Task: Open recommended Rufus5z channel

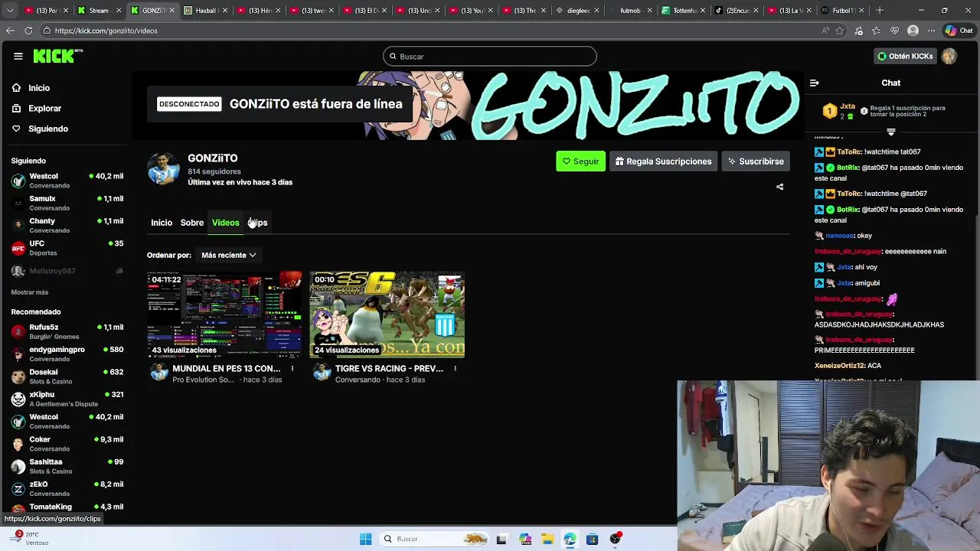Action: point(67,331)
